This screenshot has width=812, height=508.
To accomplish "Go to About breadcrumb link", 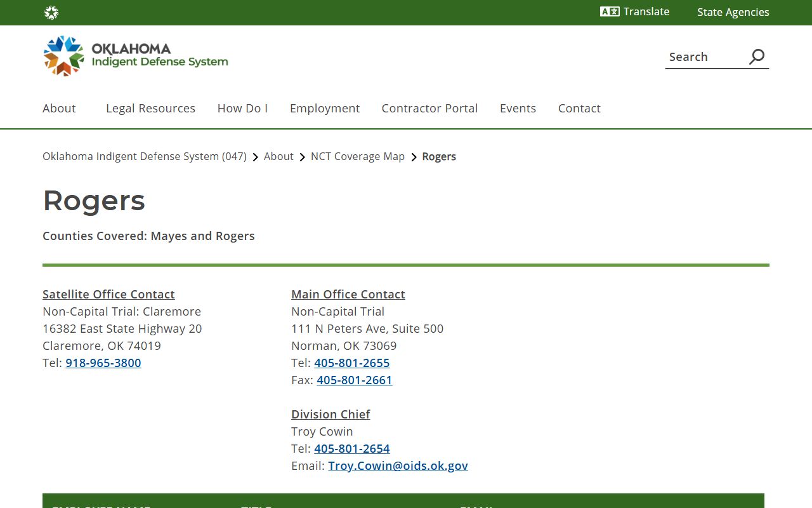I will pyautogui.click(x=278, y=156).
